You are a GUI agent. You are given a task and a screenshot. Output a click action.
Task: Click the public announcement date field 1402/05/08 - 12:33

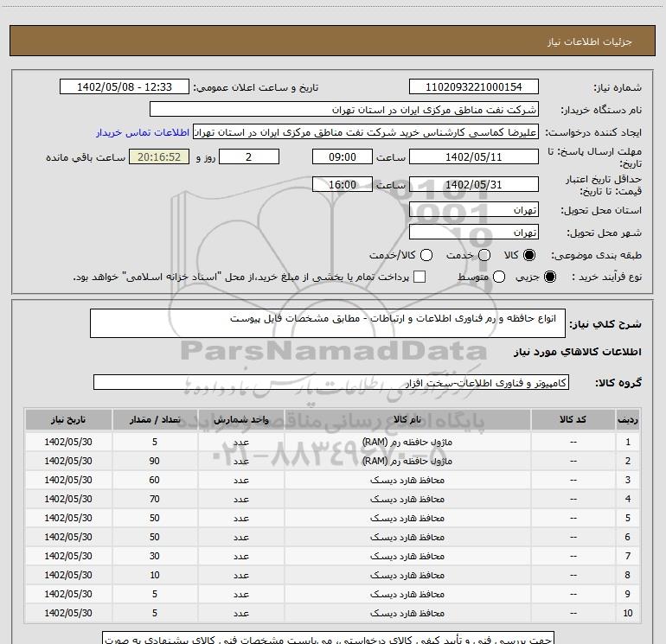tap(125, 87)
